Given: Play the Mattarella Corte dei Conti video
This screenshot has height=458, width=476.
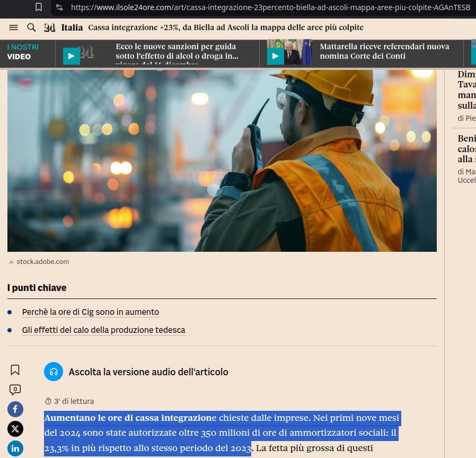Looking at the screenshot, I should tap(275, 56).
